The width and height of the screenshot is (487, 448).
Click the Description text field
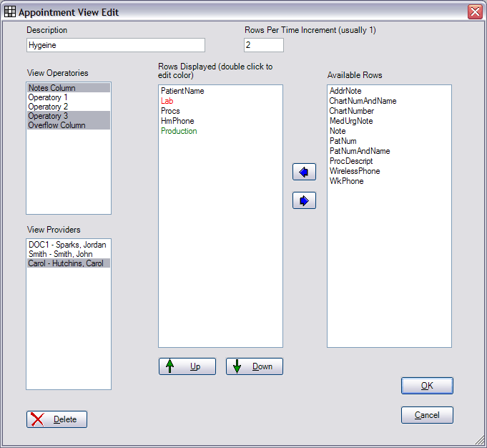click(115, 45)
